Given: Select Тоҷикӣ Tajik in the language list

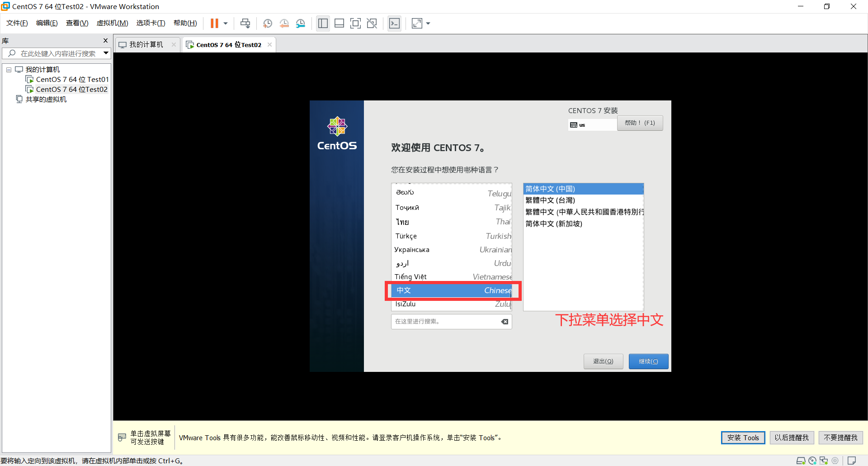Looking at the screenshot, I should click(452, 208).
